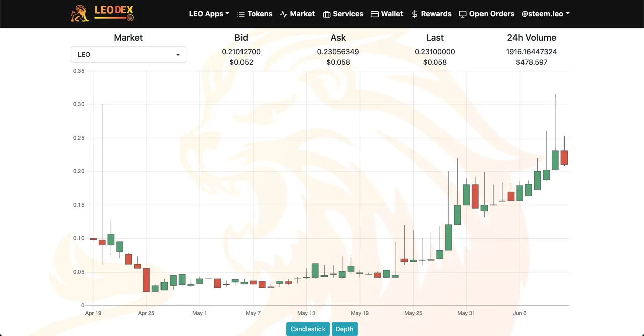Screen dimensions: 644x336
Task: Click the May 19 axis label
Action: 360,313
